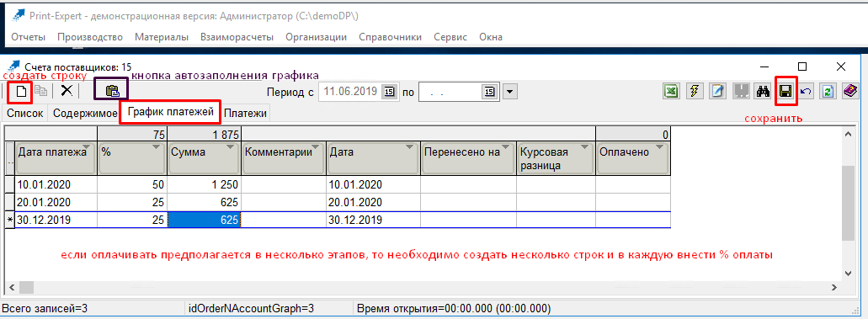
Task: Click the horizontal scrollbar right arrow
Action: coord(835,287)
